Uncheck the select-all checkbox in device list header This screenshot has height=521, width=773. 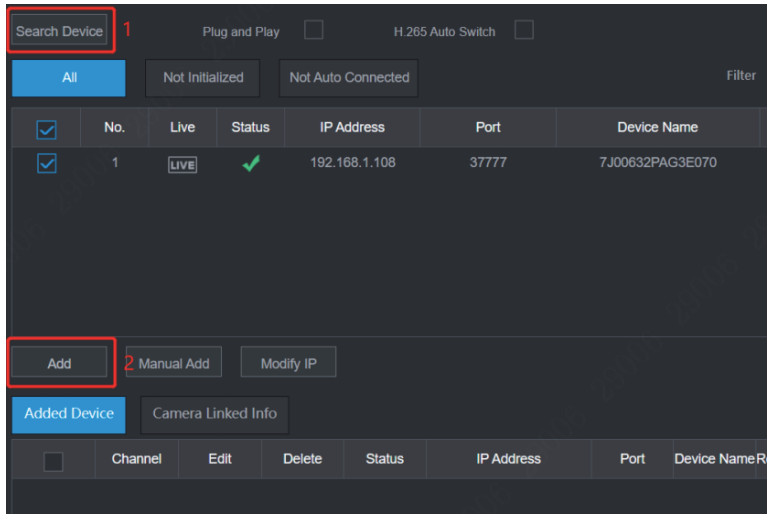tap(46, 129)
